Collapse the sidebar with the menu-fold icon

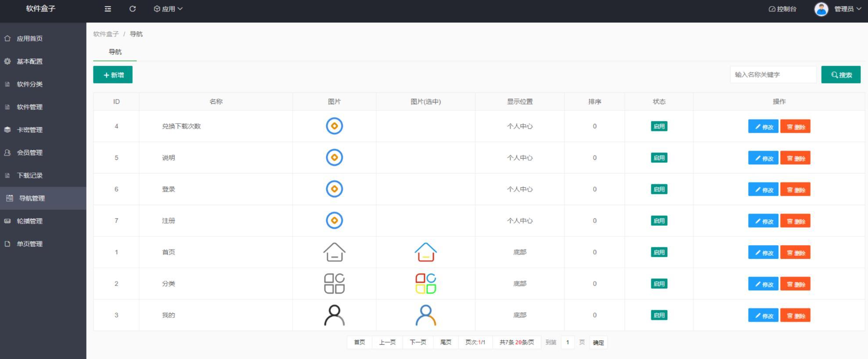(x=108, y=9)
